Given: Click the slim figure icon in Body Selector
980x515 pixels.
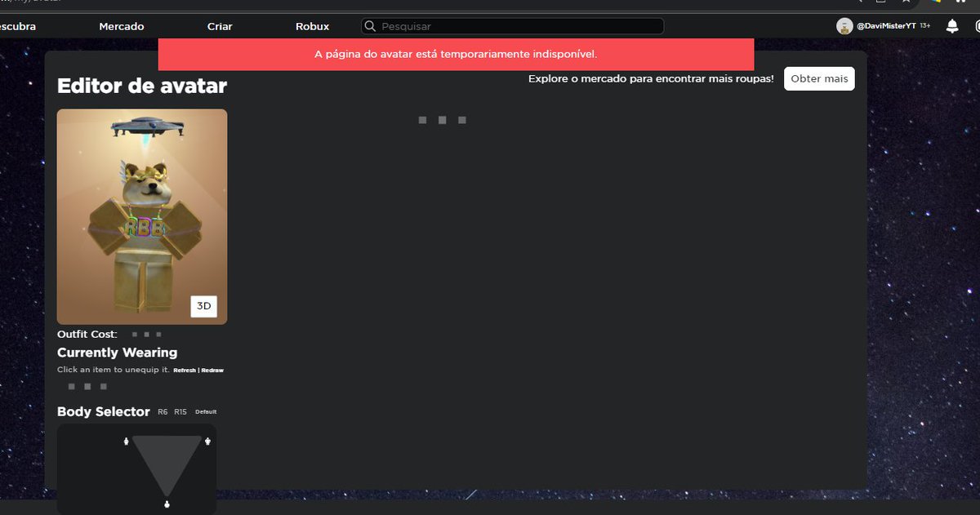Looking at the screenshot, I should click(x=126, y=442).
